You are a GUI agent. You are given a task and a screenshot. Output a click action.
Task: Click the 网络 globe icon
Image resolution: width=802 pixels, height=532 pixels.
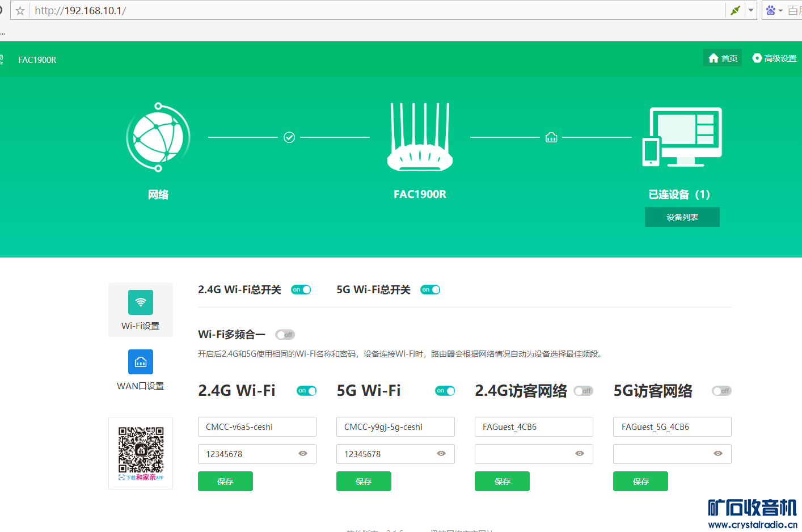(158, 137)
